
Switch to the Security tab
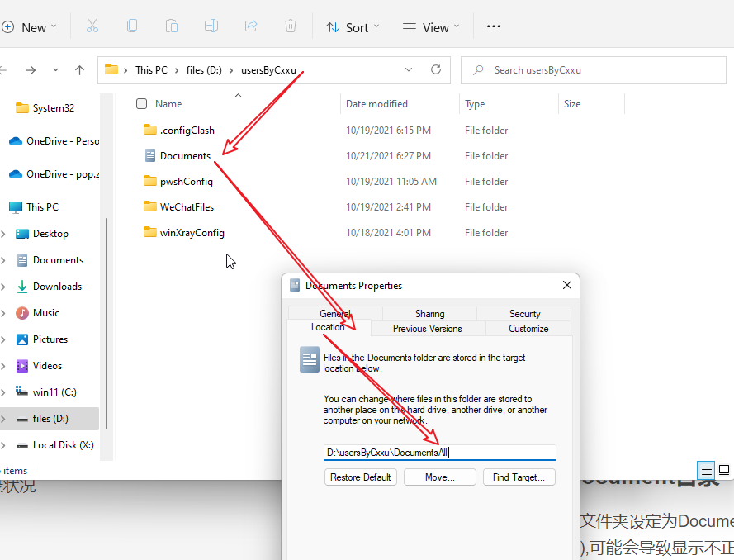click(524, 313)
